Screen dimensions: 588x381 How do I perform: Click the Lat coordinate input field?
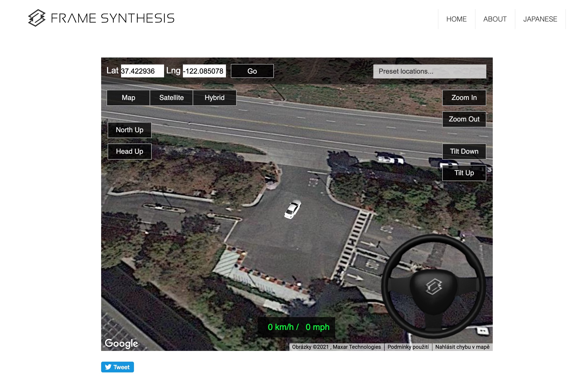pos(142,71)
